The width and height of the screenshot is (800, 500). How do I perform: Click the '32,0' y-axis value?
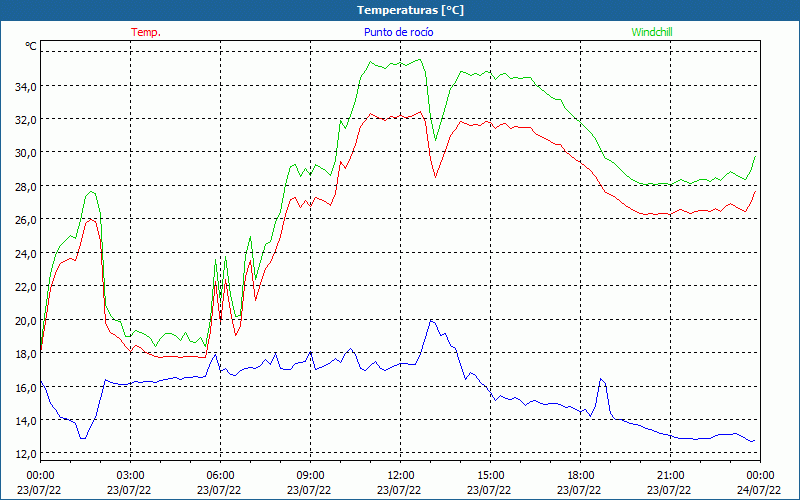click(26, 120)
